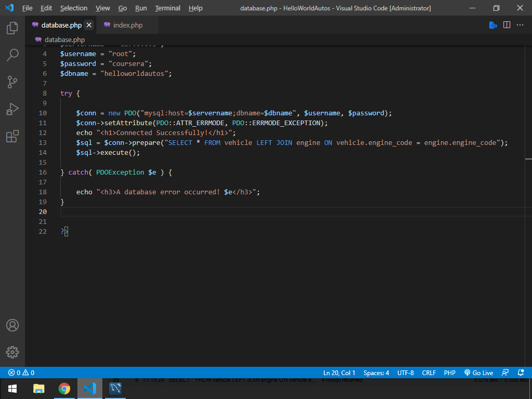Click the Accounts icon in activity bar

(x=12, y=325)
